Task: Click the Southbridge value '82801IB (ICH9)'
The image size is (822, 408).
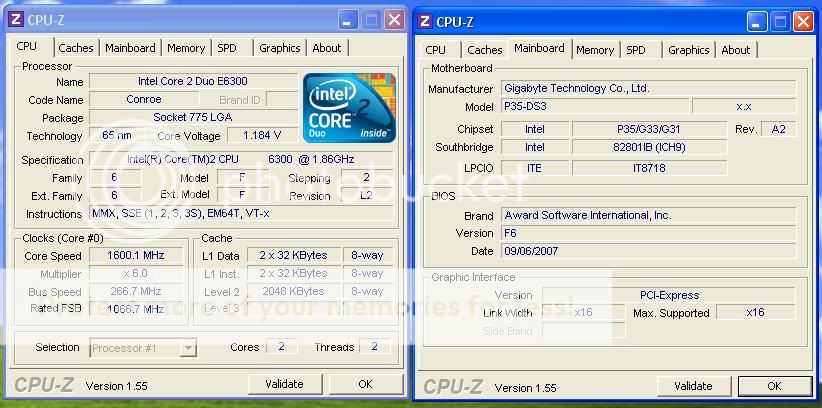Action: [650, 147]
